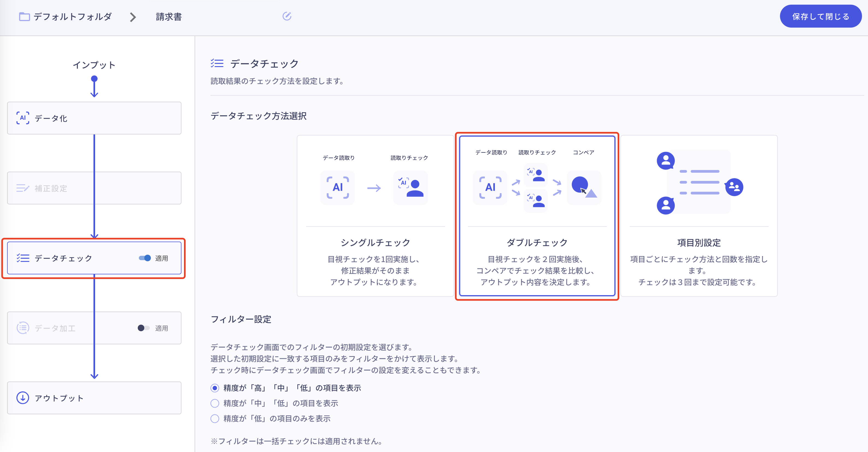Click the デフォルトフォルダ folder icon
Viewport: 868px width, 452px height.
click(24, 16)
